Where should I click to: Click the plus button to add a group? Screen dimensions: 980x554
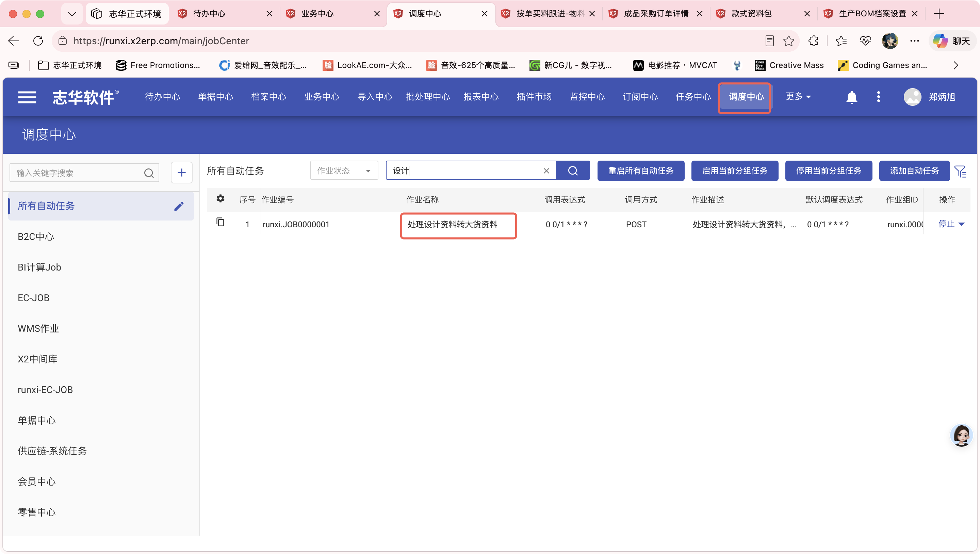coord(181,173)
